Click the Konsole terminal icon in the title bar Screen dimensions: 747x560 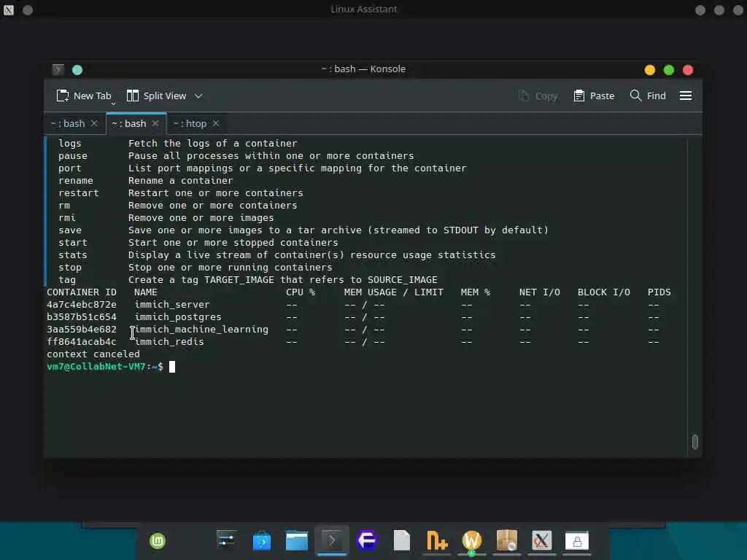click(x=58, y=70)
